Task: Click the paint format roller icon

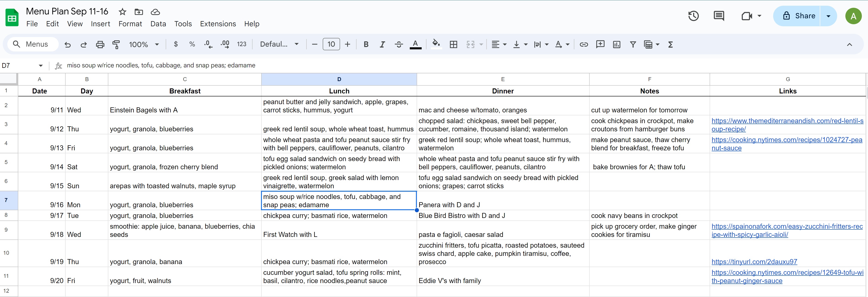Action: click(116, 45)
